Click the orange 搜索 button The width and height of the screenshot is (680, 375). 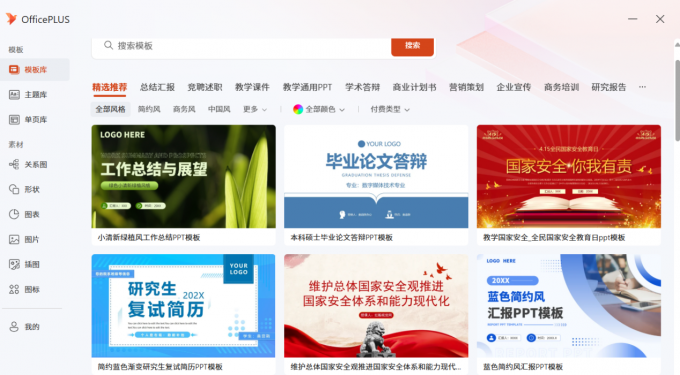coord(412,46)
